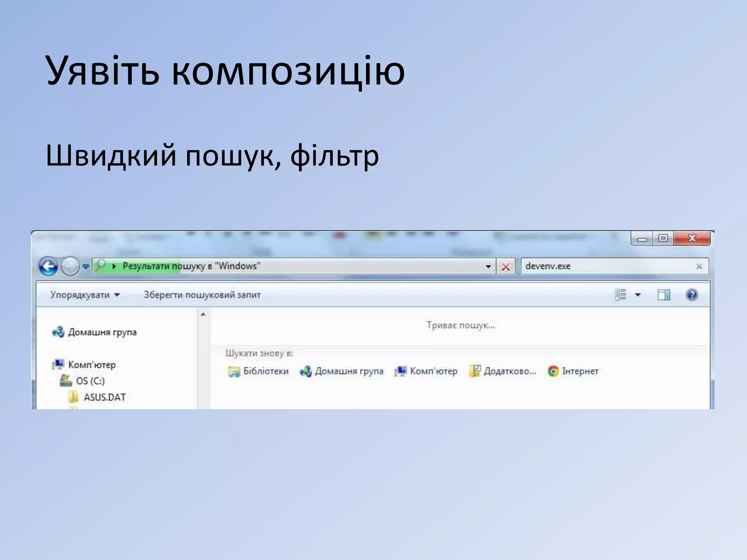Screen dimensions: 747x560
Task: Select Домашня група in the navigation pane
Action: click(x=94, y=332)
